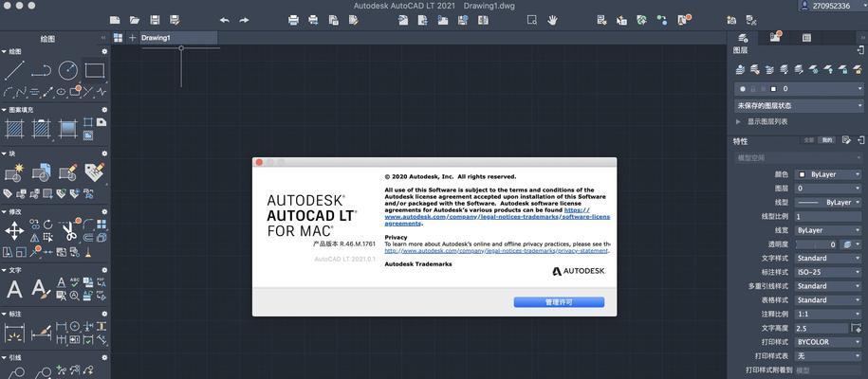Screen dimensions: 868x379
Task: Open settings gear of 文字 section
Action: pos(104,270)
